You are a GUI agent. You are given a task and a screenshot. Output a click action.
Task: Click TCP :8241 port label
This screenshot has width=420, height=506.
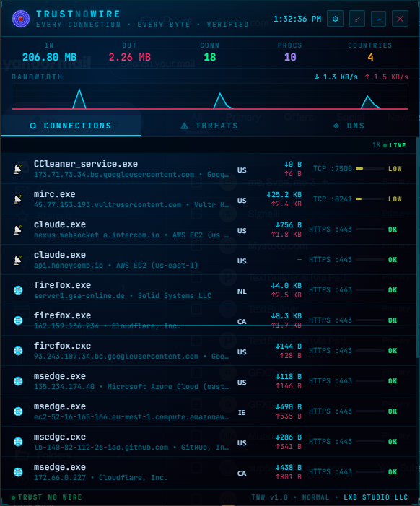pos(333,199)
